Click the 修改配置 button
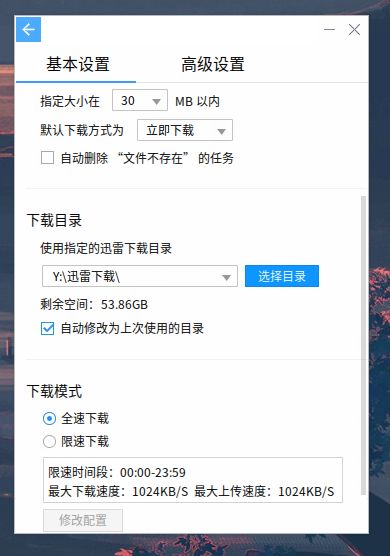This screenshot has height=556, width=390. pos(83,520)
